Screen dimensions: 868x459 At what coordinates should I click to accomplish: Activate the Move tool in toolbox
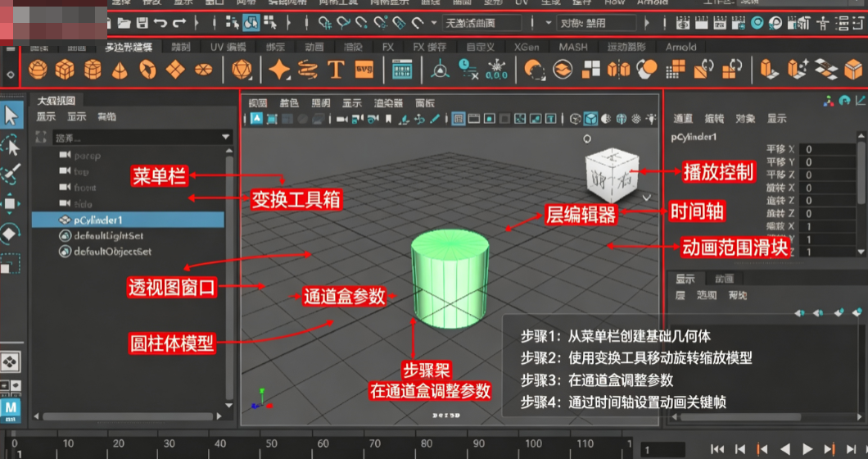(x=10, y=204)
